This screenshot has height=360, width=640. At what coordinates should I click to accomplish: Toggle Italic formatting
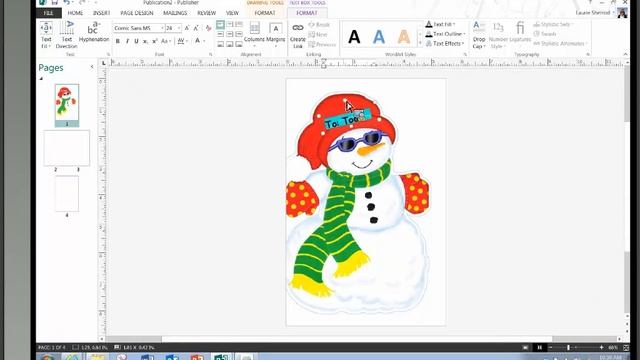click(x=127, y=41)
